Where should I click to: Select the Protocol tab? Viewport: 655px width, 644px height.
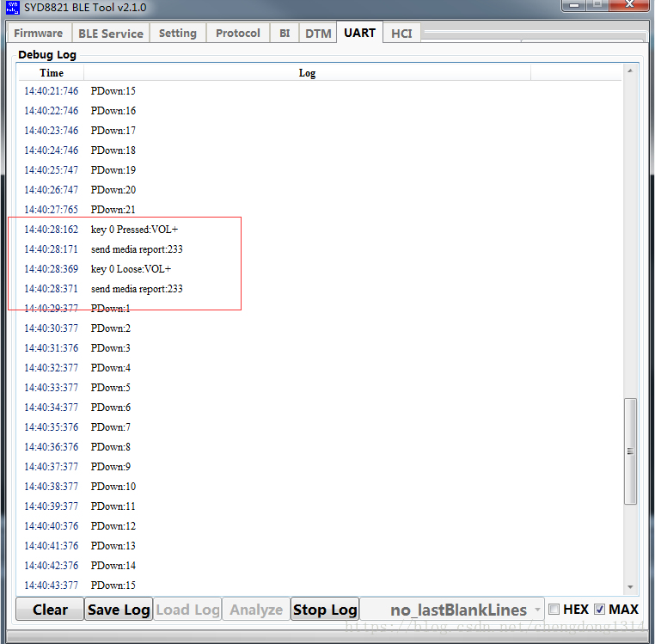tap(238, 33)
